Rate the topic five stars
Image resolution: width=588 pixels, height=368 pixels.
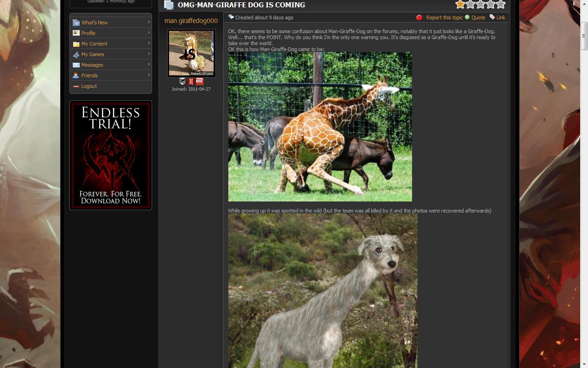pos(500,4)
